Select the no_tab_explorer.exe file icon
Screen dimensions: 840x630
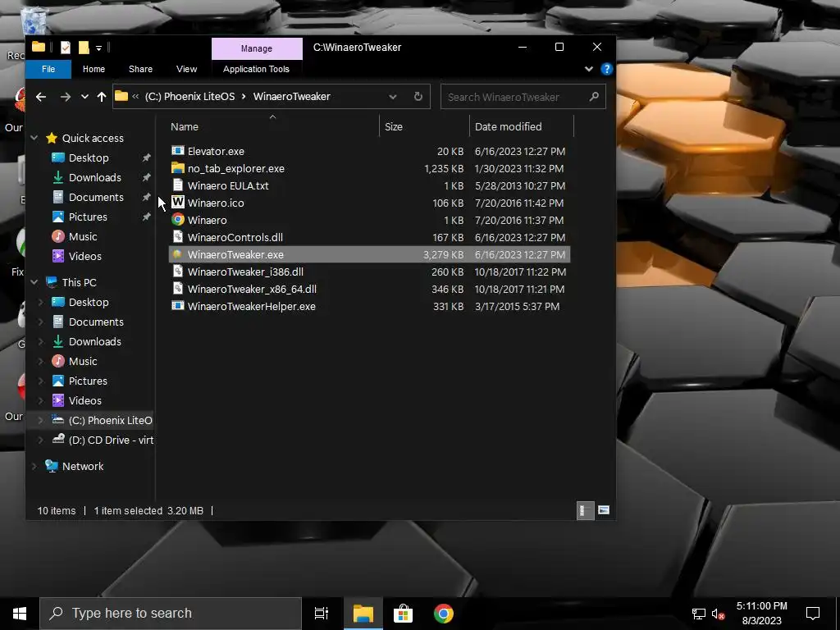(178, 168)
